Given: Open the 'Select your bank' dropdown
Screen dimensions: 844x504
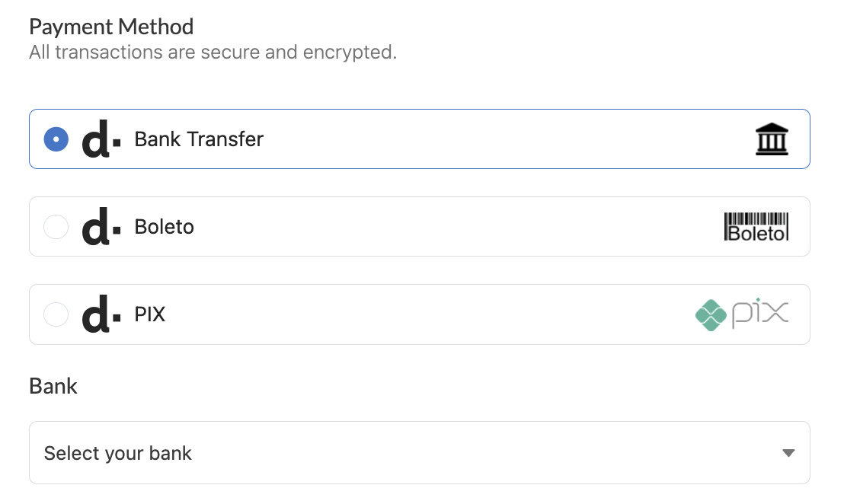Looking at the screenshot, I should pyautogui.click(x=419, y=453).
